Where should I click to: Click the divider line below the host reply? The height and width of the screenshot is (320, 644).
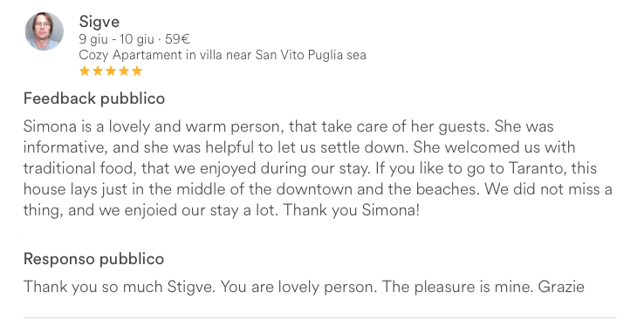tap(320, 317)
